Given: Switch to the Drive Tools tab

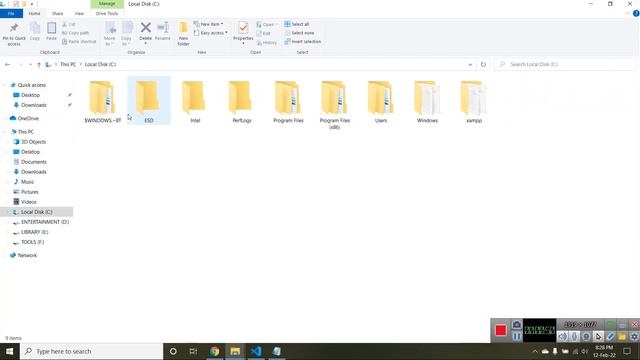Looking at the screenshot, I should 107,13.
